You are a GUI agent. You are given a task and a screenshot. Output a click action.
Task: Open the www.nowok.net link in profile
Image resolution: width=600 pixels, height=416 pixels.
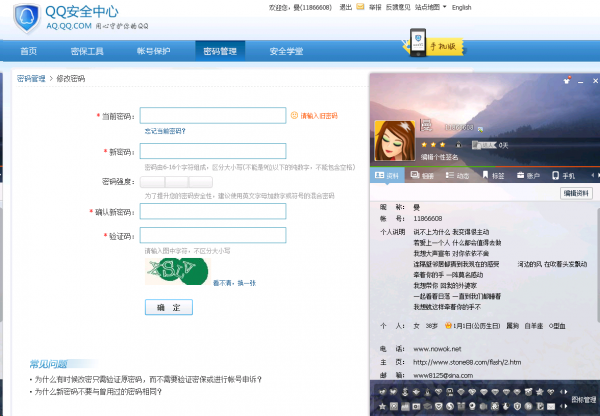click(x=437, y=349)
